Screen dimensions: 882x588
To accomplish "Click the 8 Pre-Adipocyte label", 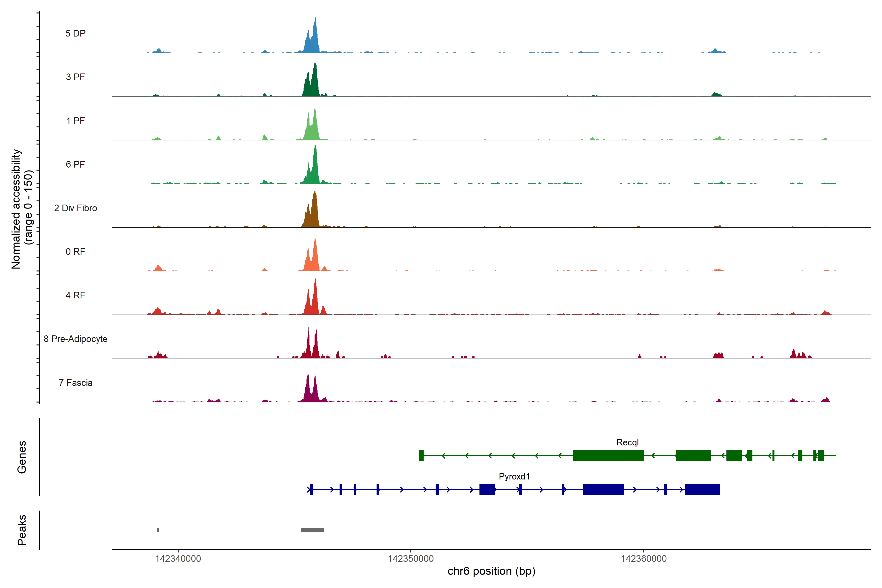I will click(x=75, y=339).
